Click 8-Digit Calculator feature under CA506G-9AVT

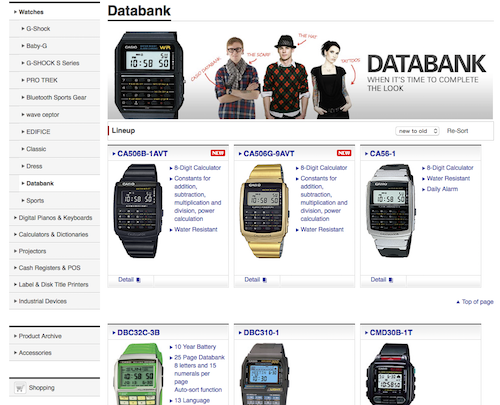(324, 168)
